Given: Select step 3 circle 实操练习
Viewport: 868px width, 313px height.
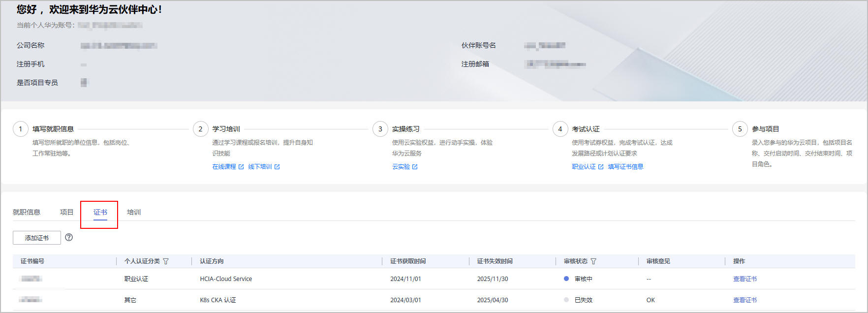Looking at the screenshot, I should (x=380, y=129).
